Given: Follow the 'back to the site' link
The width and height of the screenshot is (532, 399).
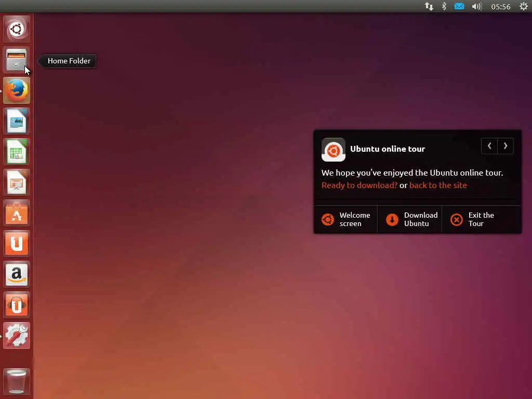Looking at the screenshot, I should [438, 185].
